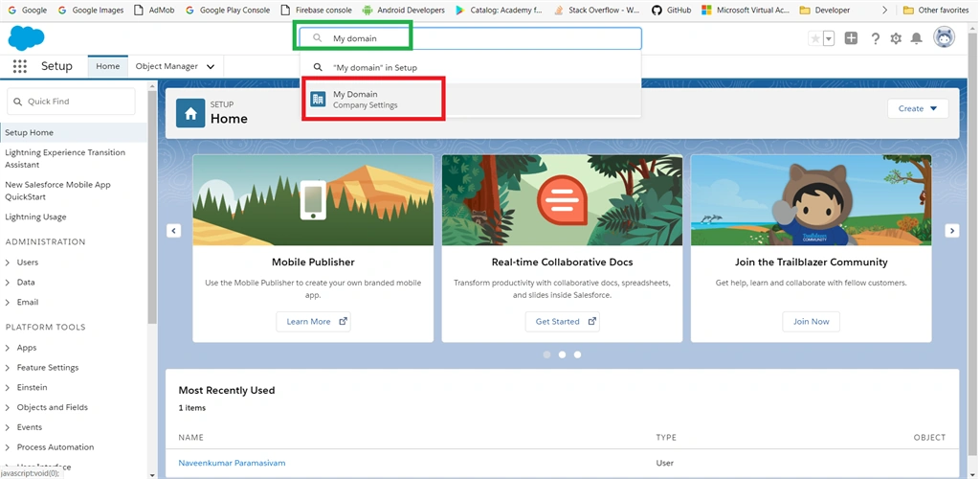Screen dimensions: 980x479
Task: Click the favorites star icon
Action: 815,38
